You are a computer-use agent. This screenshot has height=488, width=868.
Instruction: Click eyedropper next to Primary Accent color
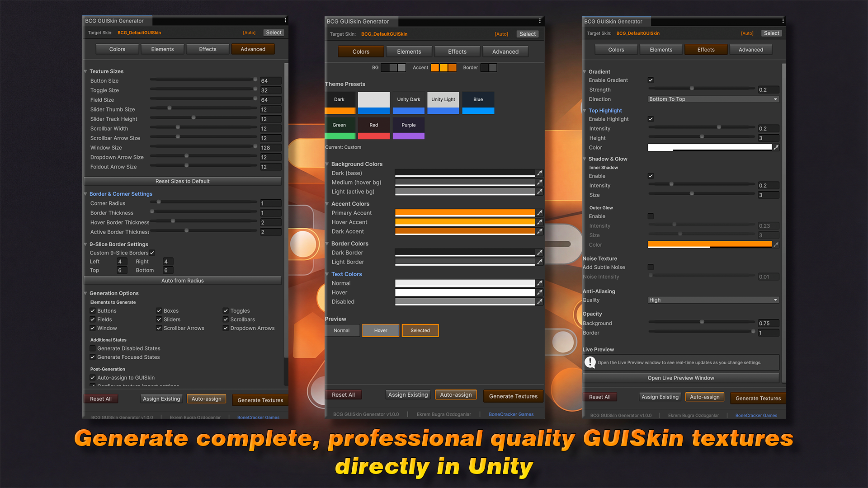(540, 213)
